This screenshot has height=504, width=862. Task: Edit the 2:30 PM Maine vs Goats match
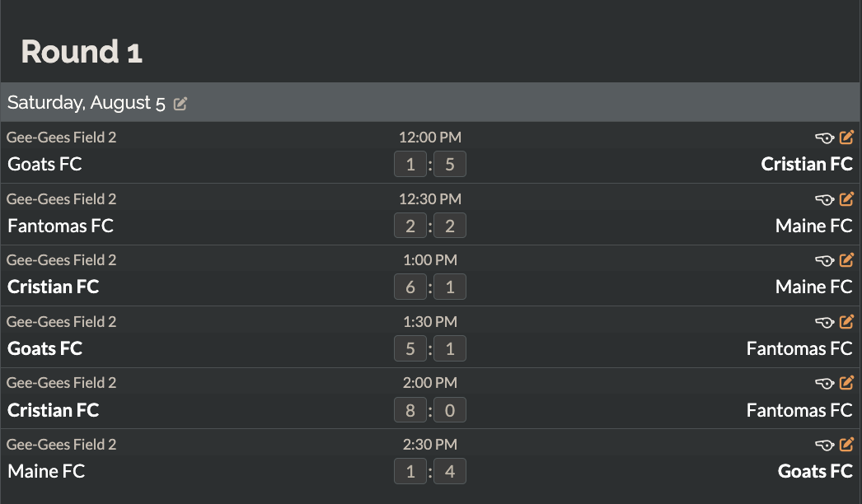pyautogui.click(x=846, y=444)
